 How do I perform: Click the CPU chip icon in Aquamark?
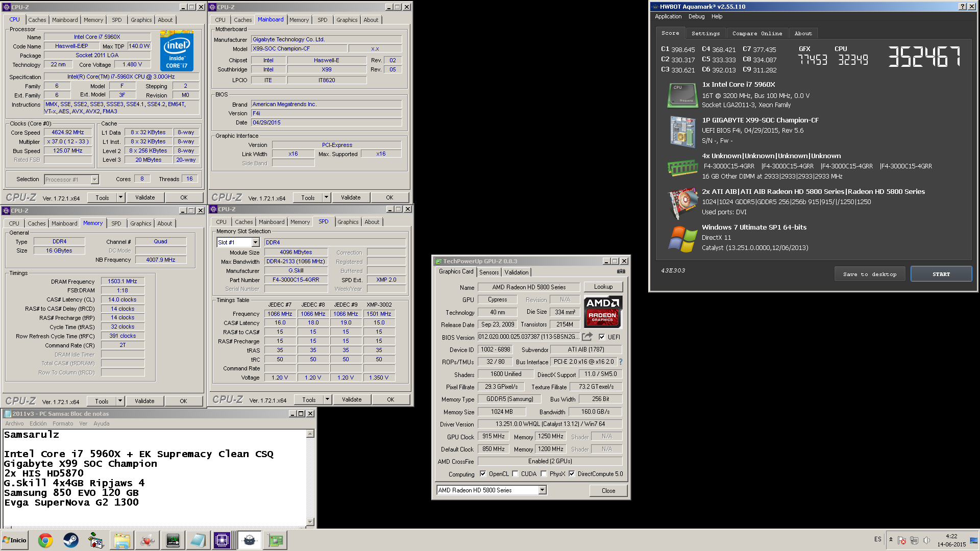pyautogui.click(x=682, y=95)
